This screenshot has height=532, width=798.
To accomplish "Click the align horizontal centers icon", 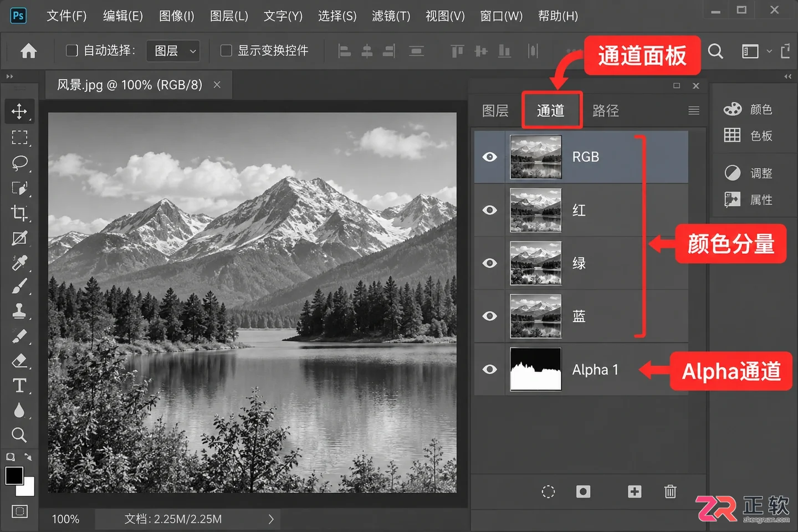I will click(367, 51).
